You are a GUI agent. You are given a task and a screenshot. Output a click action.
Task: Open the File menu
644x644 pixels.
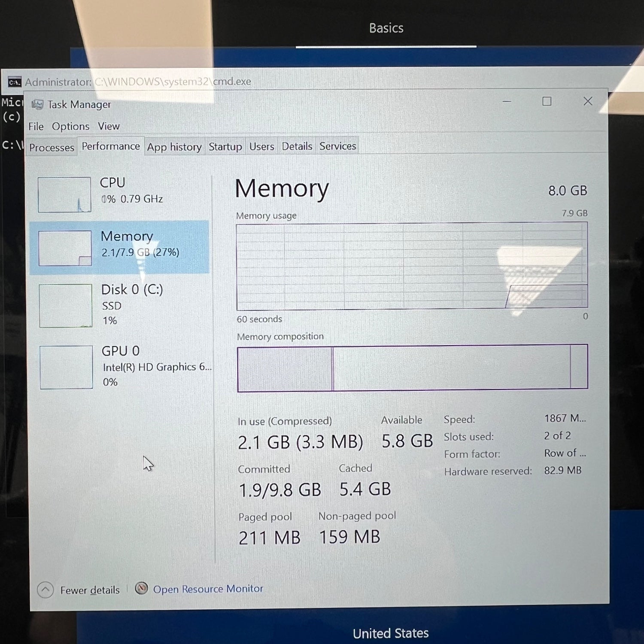click(36, 126)
